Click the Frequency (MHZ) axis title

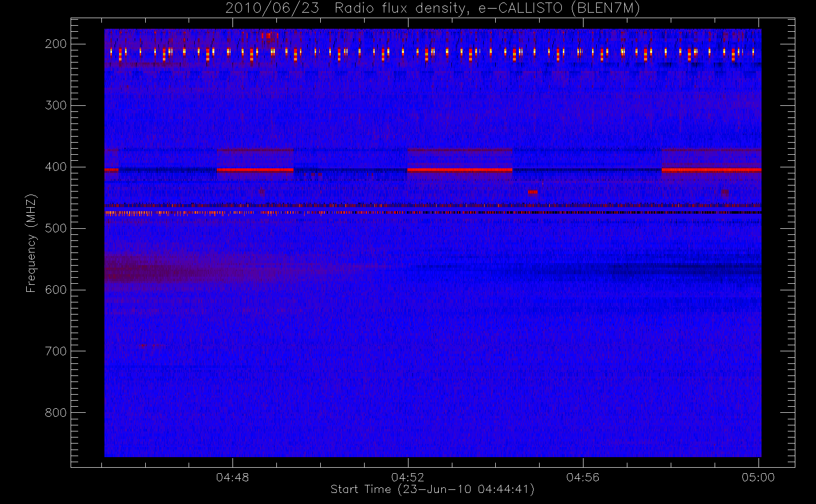(x=31, y=243)
